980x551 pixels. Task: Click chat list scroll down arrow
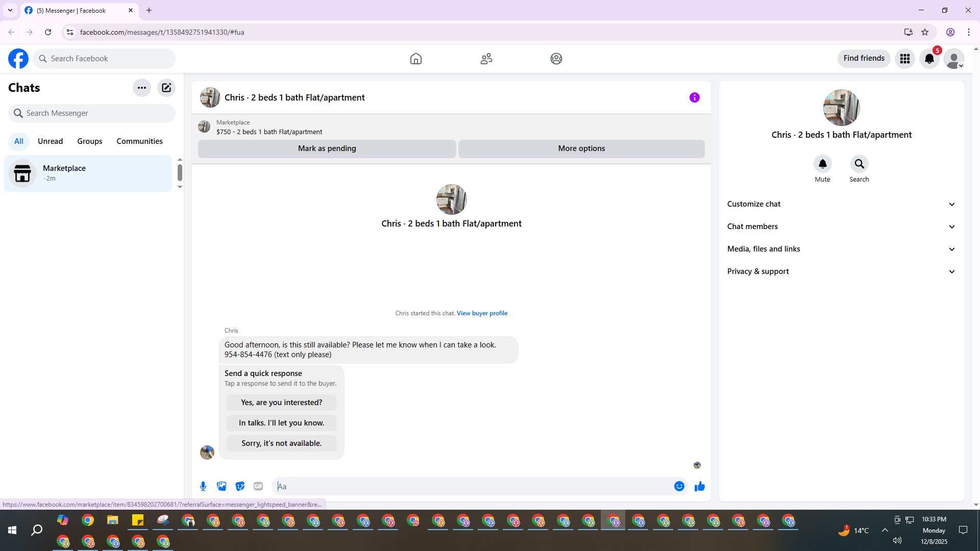pos(180,187)
